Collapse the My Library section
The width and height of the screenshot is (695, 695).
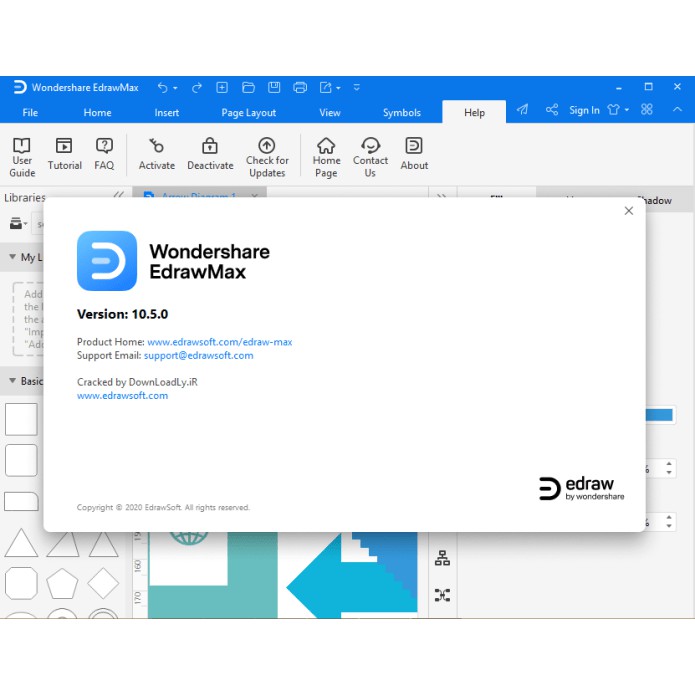pyautogui.click(x=11, y=258)
